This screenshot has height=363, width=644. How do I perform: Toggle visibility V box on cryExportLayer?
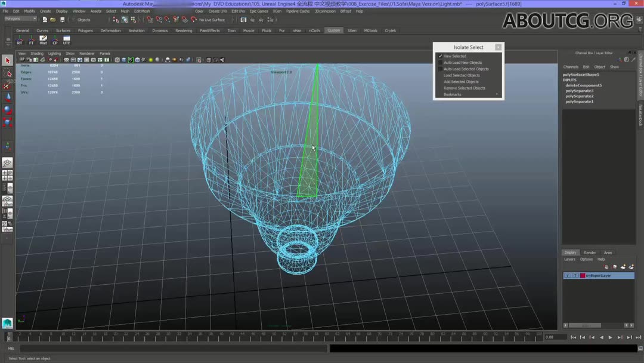click(566, 275)
